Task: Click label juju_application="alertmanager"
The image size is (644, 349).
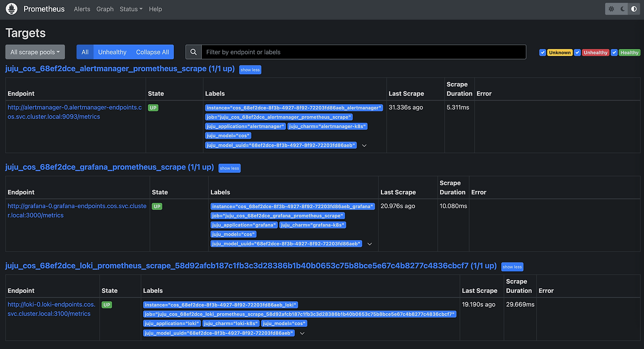Action: coord(246,127)
